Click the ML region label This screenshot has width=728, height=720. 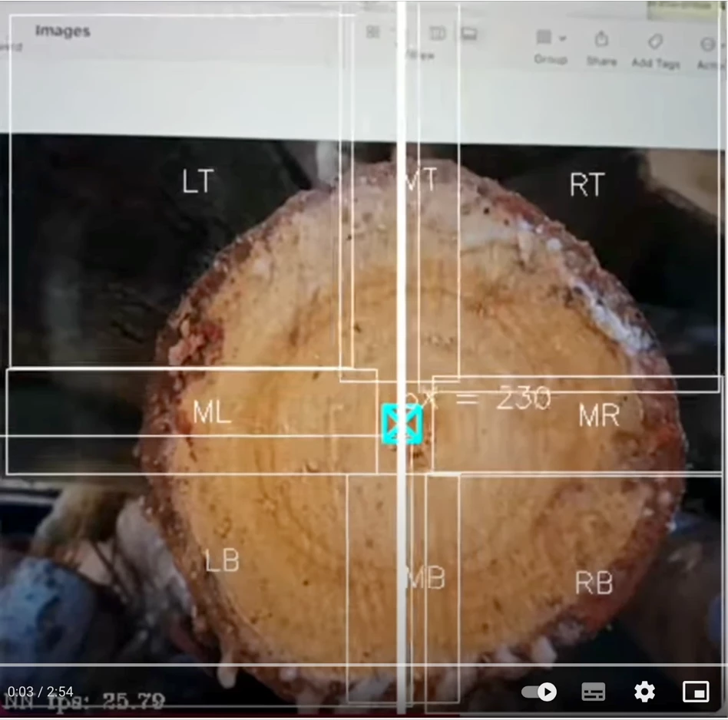[x=211, y=413]
